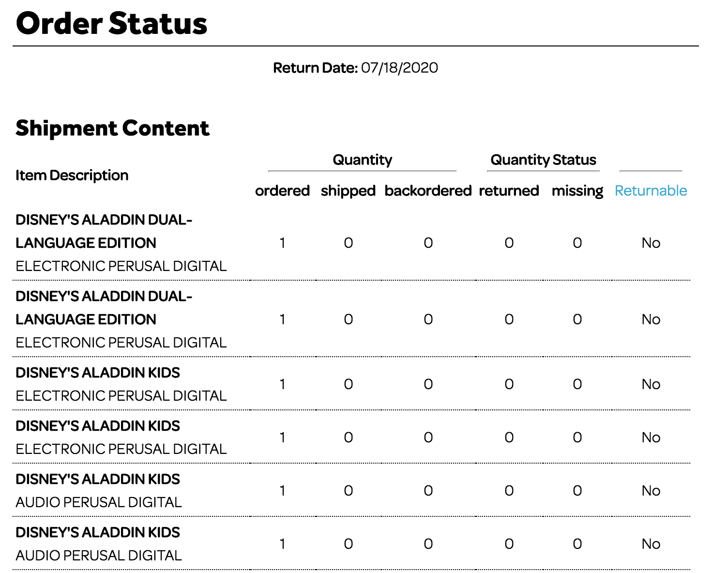Click the 'shipped' column header

(348, 191)
